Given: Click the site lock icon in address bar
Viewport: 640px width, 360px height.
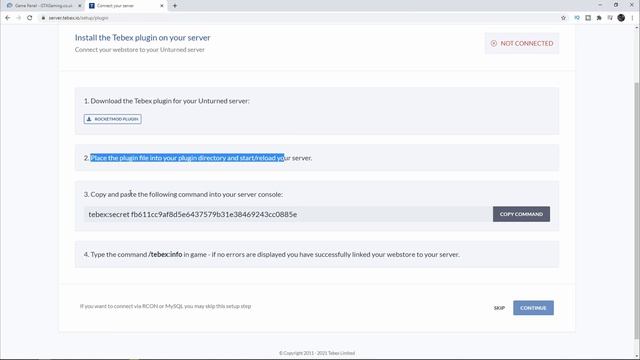Looking at the screenshot, I should pyautogui.click(x=43, y=18).
